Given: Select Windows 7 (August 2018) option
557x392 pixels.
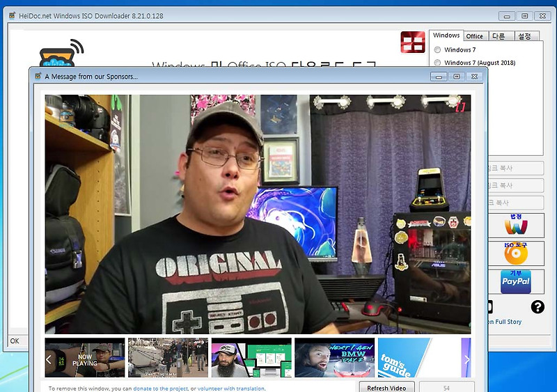Looking at the screenshot, I should pos(438,63).
